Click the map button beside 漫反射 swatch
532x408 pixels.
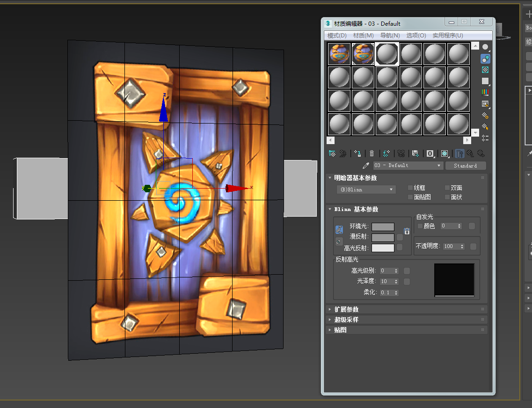(x=400, y=237)
